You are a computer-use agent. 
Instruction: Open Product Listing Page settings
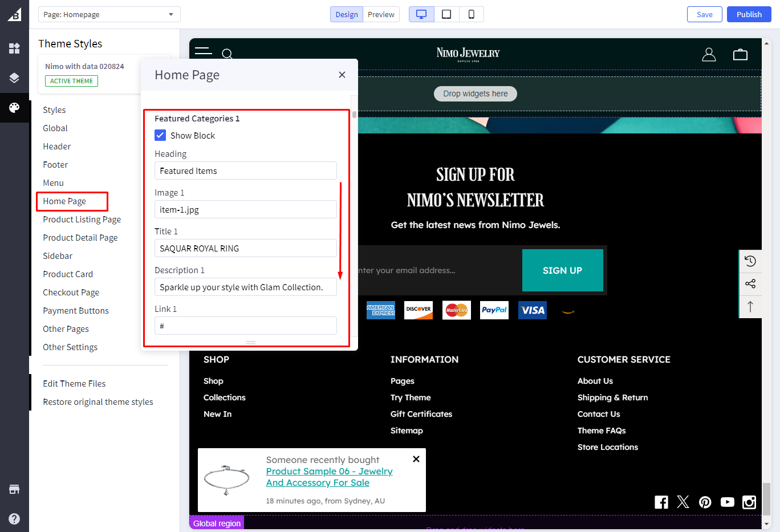82,220
